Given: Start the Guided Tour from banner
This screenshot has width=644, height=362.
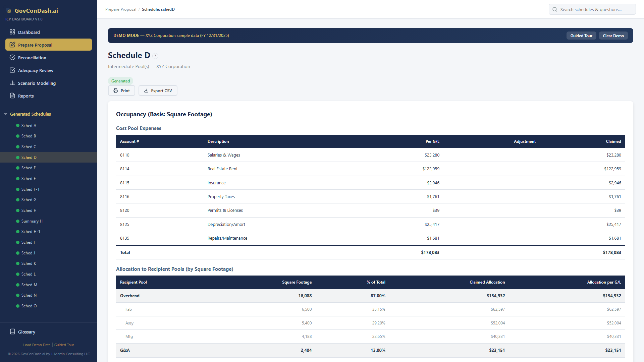Looking at the screenshot, I should coord(581,36).
